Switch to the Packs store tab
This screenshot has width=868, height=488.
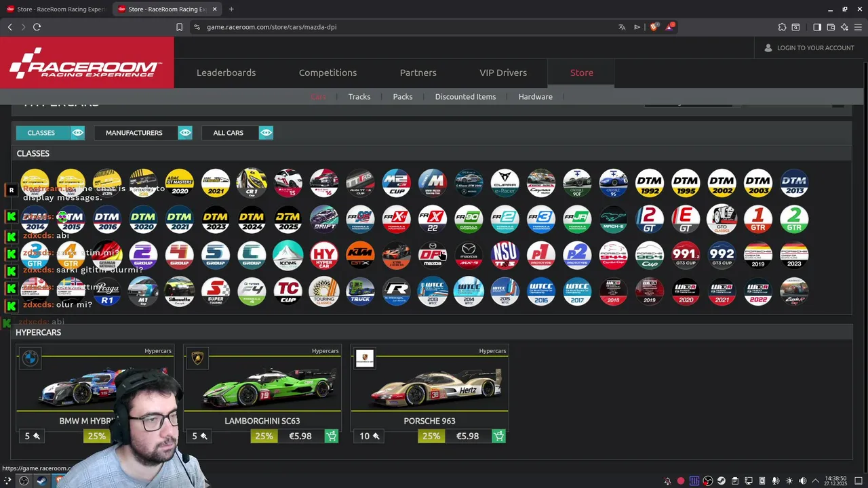point(403,97)
